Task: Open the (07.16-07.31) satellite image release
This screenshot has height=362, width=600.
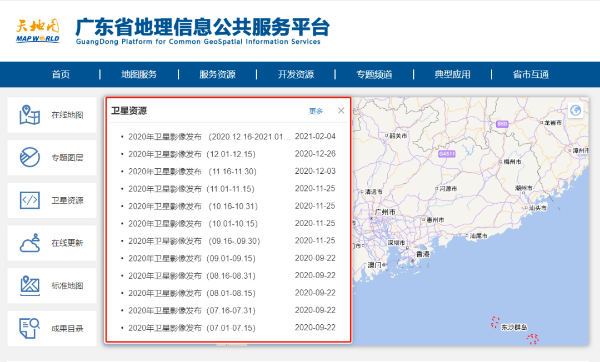Action: click(192, 310)
